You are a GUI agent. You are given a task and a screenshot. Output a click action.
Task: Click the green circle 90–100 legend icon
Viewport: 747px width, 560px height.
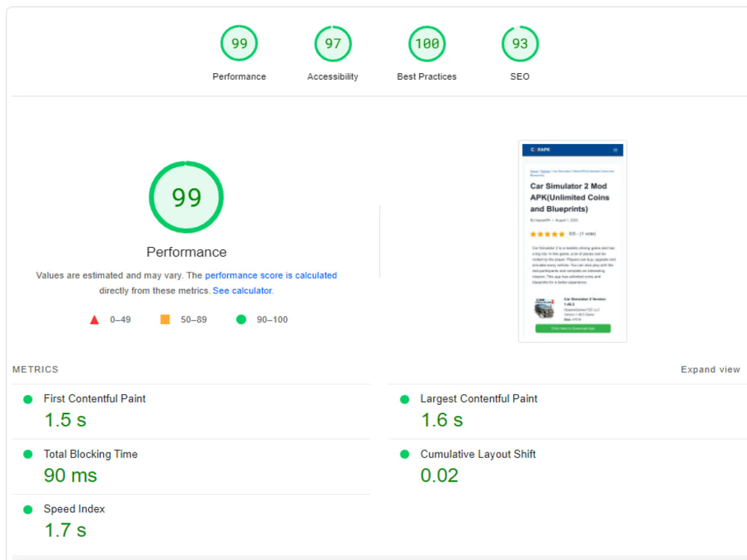click(241, 319)
